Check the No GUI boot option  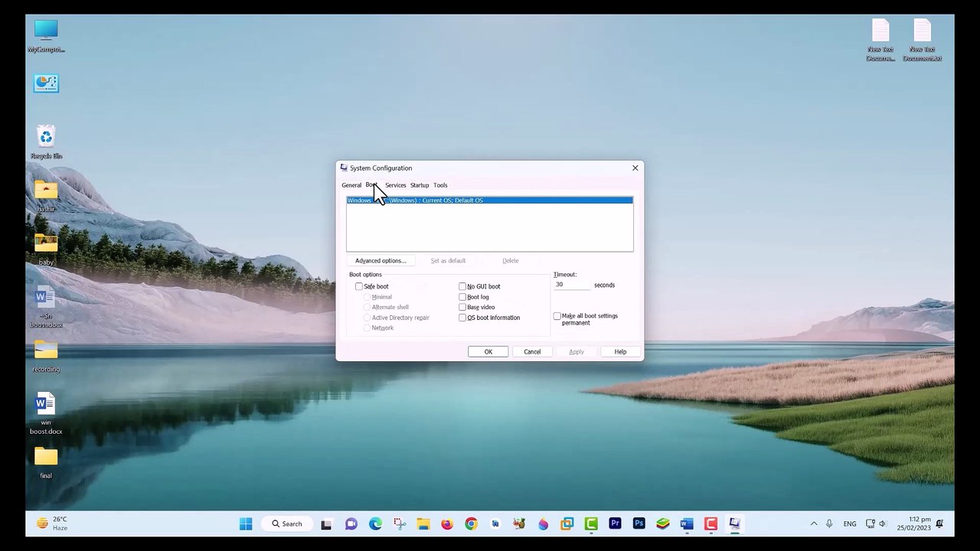[x=462, y=286]
